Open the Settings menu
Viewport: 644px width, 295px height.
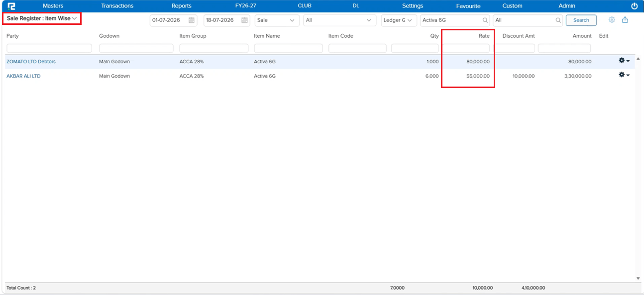(x=413, y=6)
